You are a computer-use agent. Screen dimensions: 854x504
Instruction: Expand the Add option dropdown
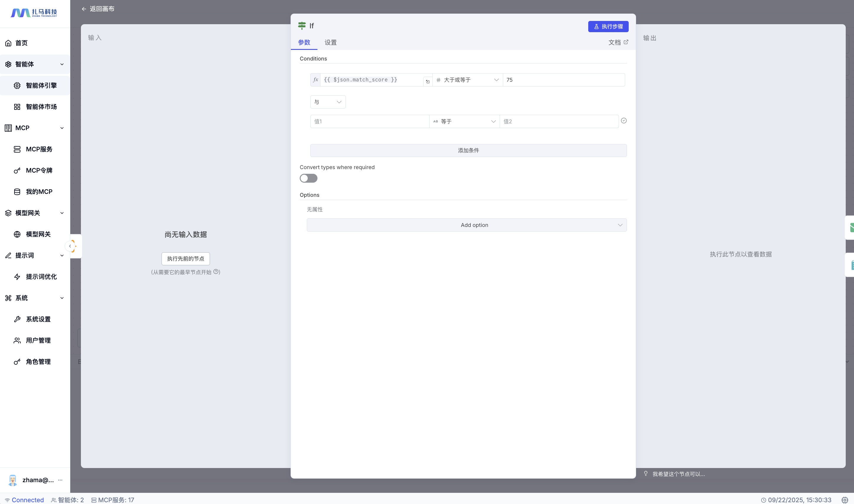click(x=466, y=225)
